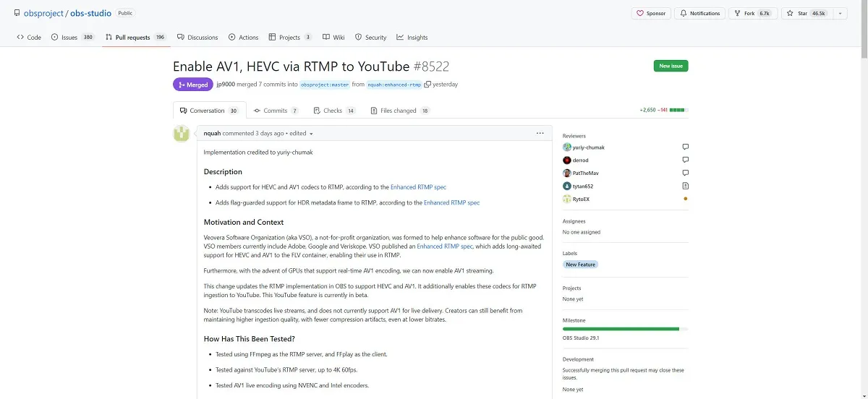Open the Issues tab
This screenshot has width=868, height=399.
72,38
